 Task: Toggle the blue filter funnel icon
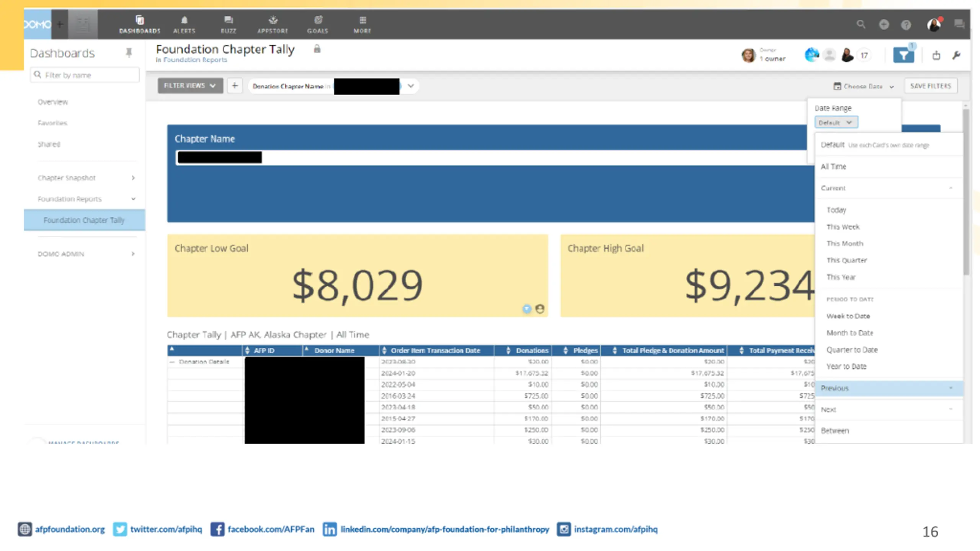click(903, 55)
